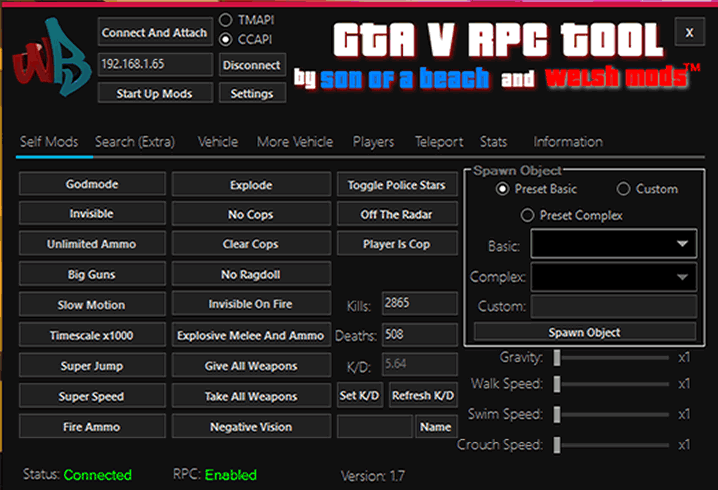Viewport: 718px width, 490px height.
Task: Click the Swim Speed slider handle
Action: tap(557, 414)
